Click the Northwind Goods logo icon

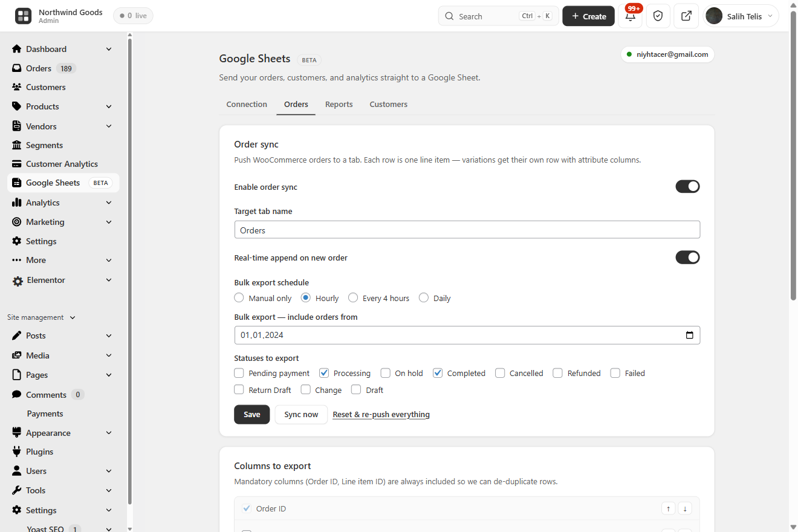click(24, 16)
